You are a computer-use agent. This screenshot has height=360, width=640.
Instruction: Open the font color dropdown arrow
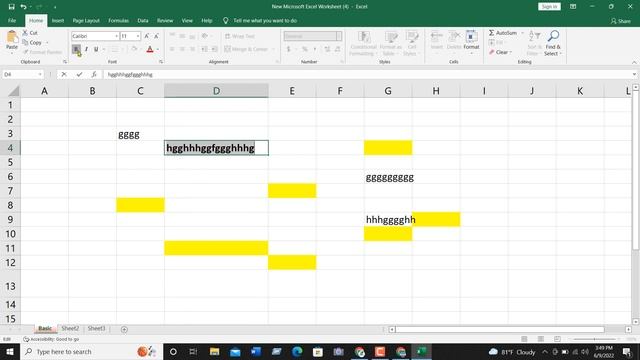(158, 49)
